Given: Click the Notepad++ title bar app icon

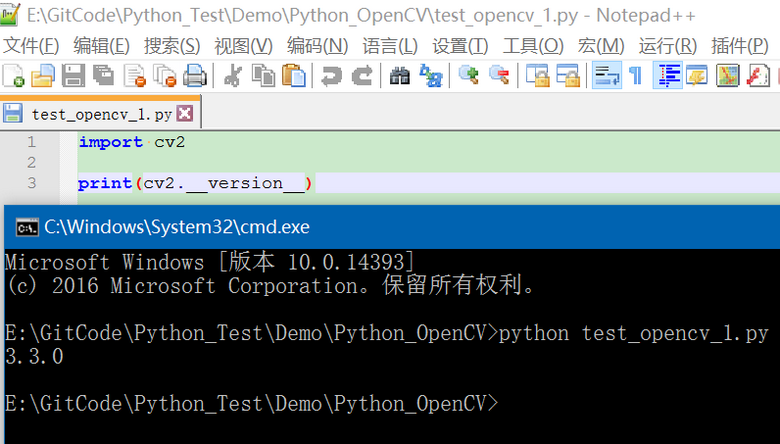Looking at the screenshot, I should (x=10, y=15).
